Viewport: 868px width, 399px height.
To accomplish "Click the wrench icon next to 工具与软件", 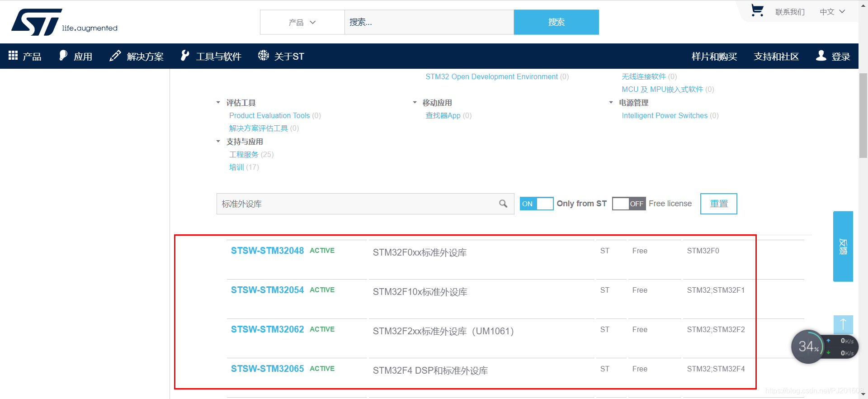I will click(x=184, y=55).
